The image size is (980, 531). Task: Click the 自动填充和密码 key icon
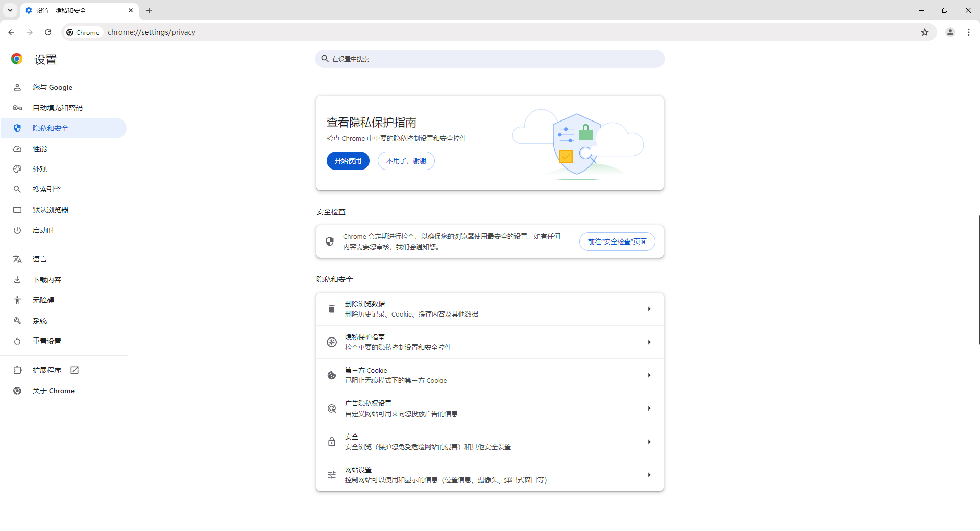tap(17, 108)
